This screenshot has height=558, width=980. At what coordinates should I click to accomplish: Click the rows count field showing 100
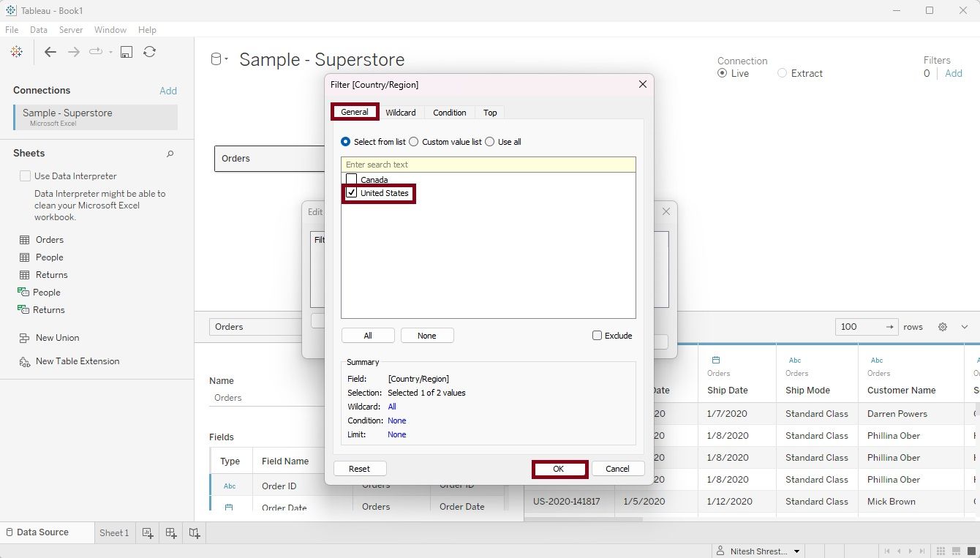click(x=867, y=327)
